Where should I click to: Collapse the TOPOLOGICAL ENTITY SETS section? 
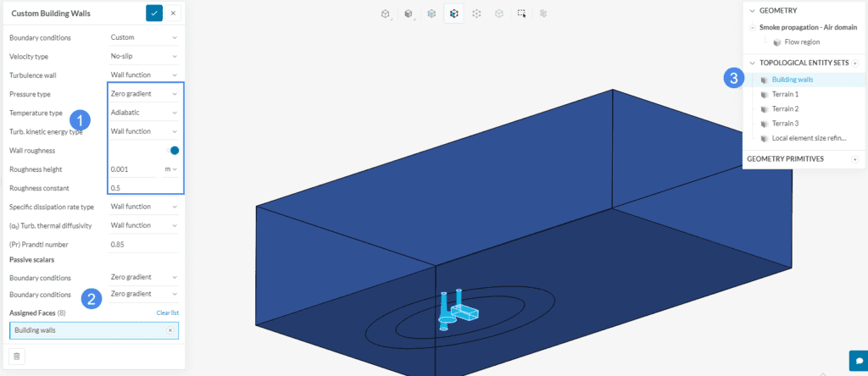[x=752, y=63]
